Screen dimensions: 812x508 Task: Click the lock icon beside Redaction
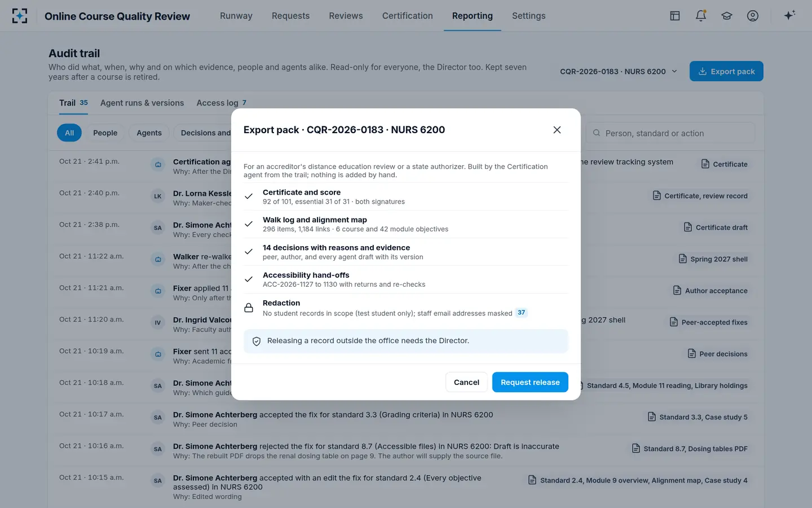[x=249, y=308]
